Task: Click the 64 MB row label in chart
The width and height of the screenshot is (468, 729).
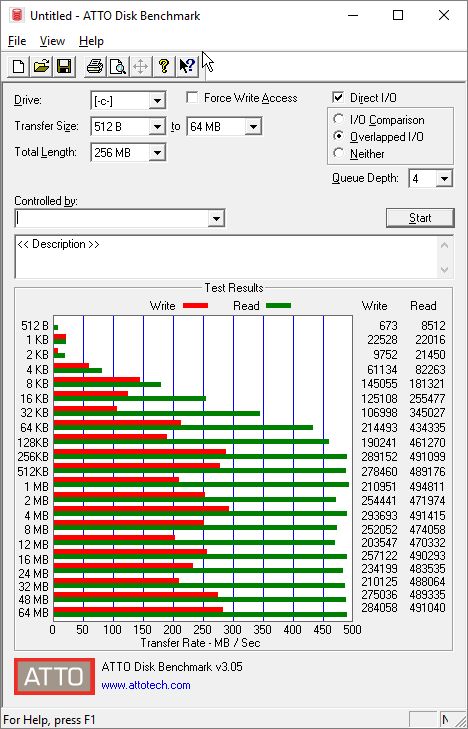Action: (33, 613)
